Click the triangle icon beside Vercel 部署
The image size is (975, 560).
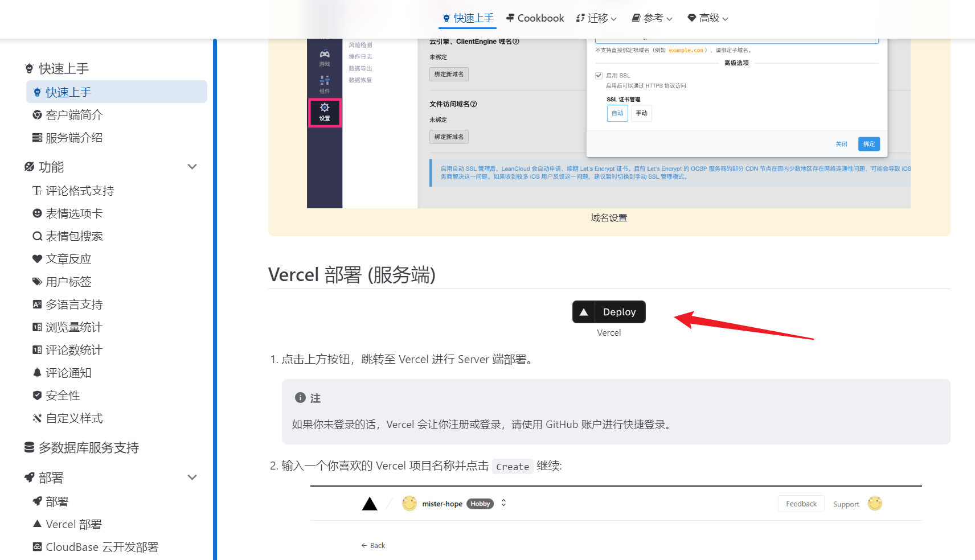[37, 524]
